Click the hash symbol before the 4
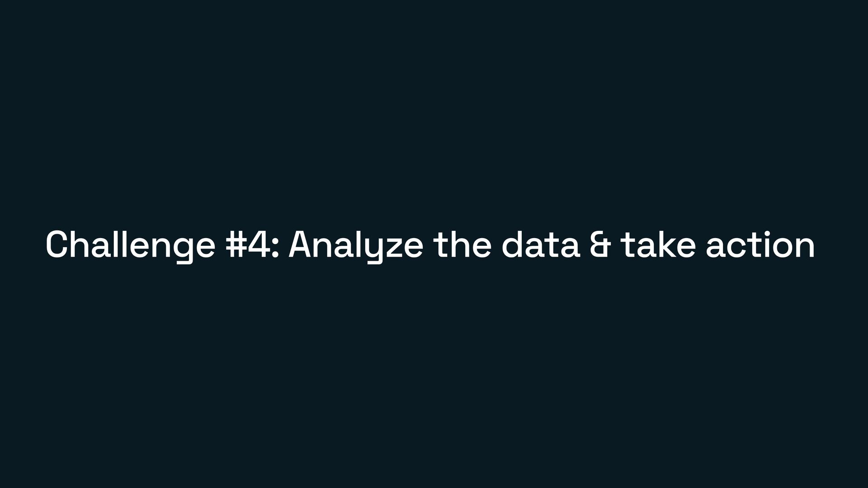 (x=236, y=244)
